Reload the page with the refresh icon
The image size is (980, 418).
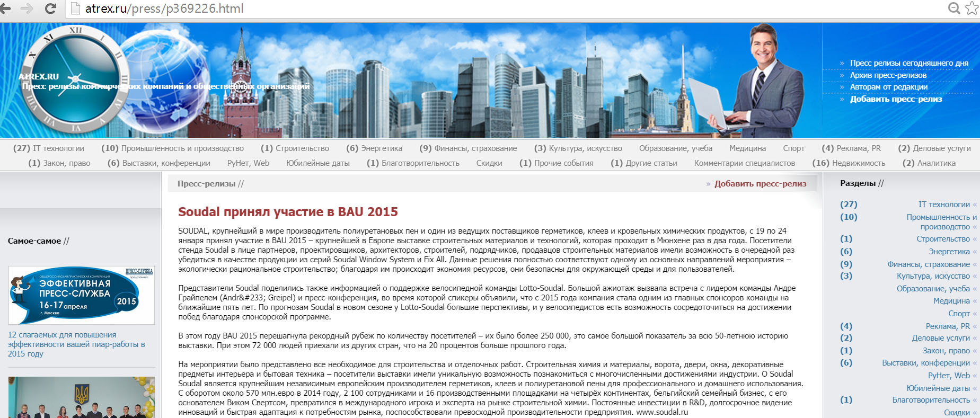pyautogui.click(x=51, y=8)
